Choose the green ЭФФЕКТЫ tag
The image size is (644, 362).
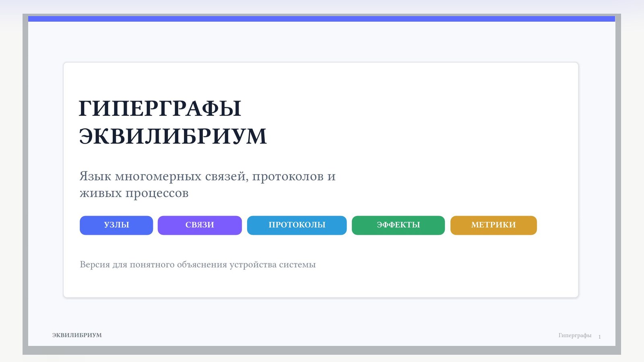point(398,225)
